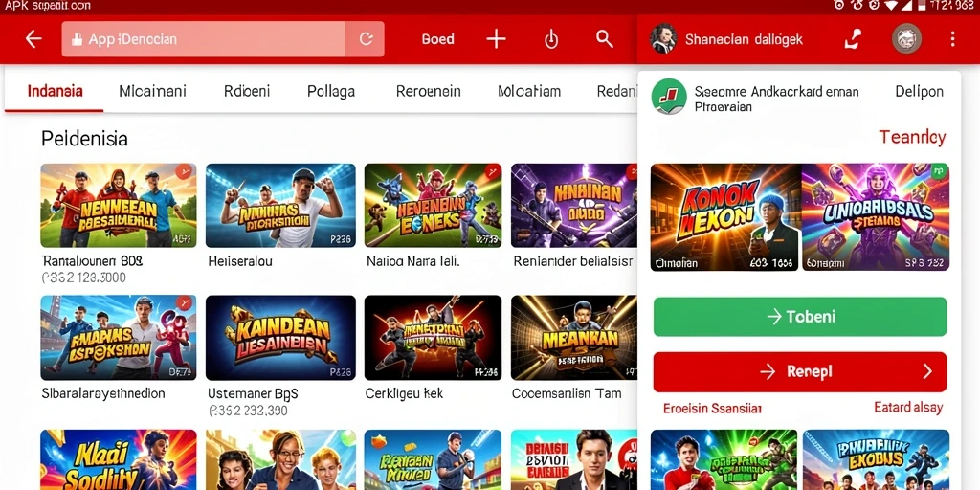Click the reload icon in the address bar
Image resolution: width=980 pixels, height=490 pixels.
click(367, 39)
